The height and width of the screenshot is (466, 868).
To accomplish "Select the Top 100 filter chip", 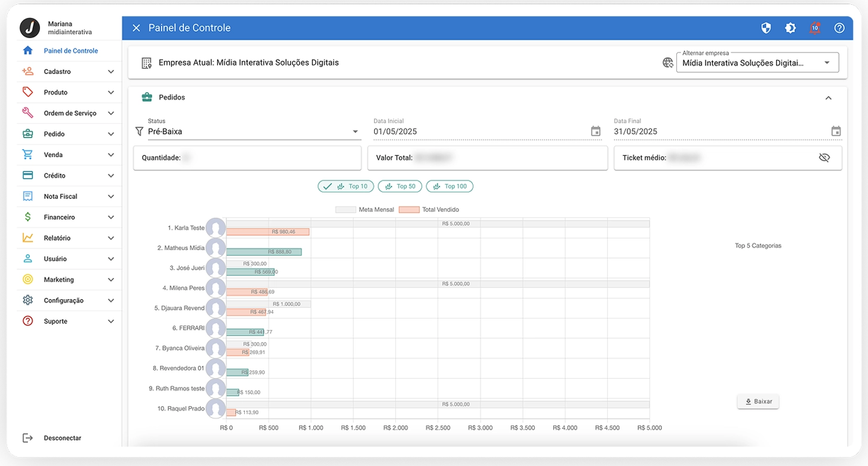I will [x=450, y=186].
